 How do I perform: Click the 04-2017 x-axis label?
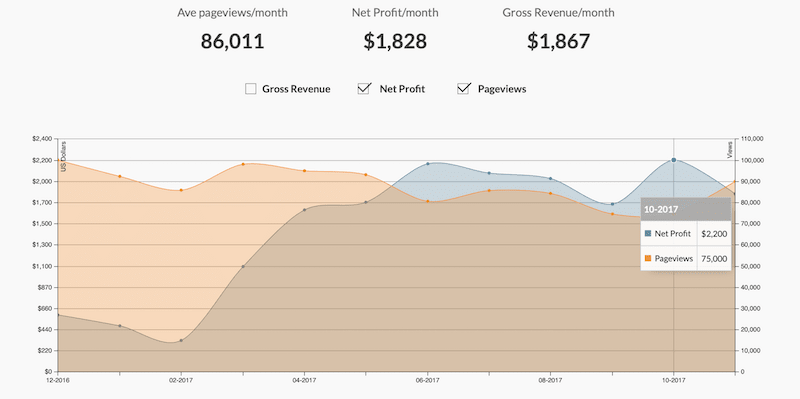304,380
